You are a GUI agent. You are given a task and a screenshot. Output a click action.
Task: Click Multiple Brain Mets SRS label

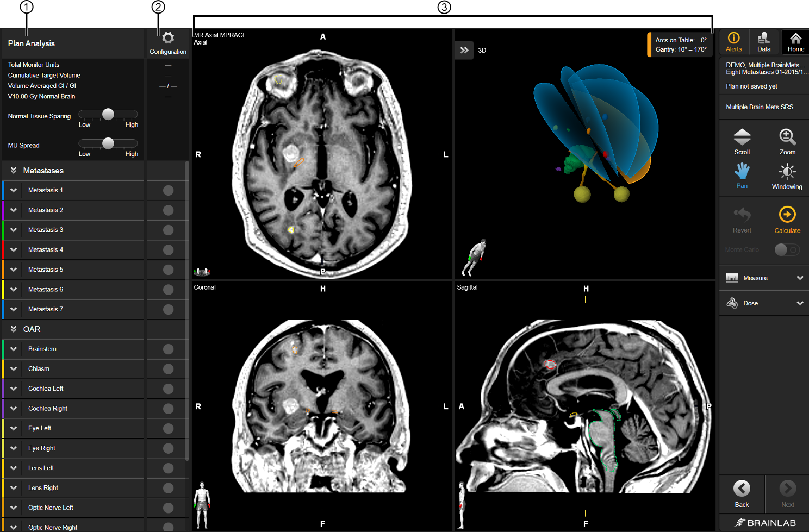pyautogui.click(x=760, y=107)
